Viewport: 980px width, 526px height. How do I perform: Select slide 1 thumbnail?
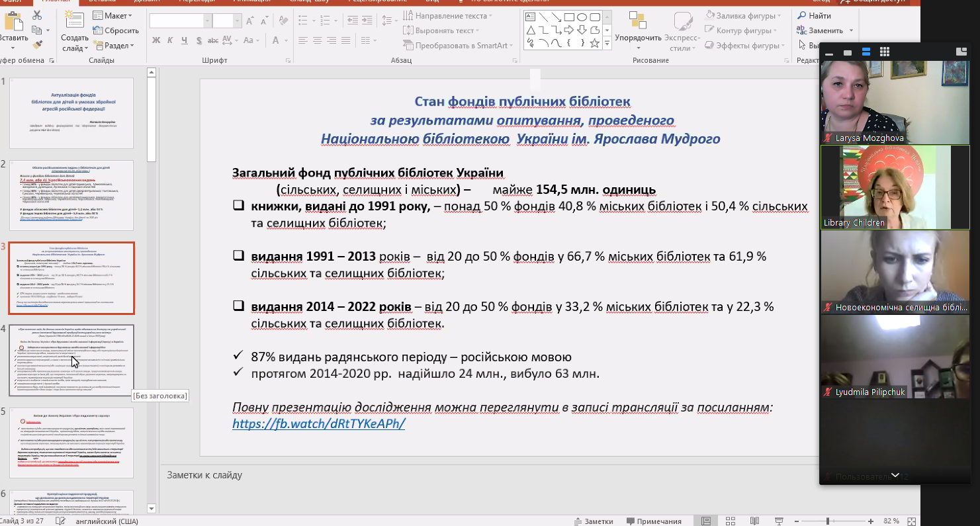71,113
